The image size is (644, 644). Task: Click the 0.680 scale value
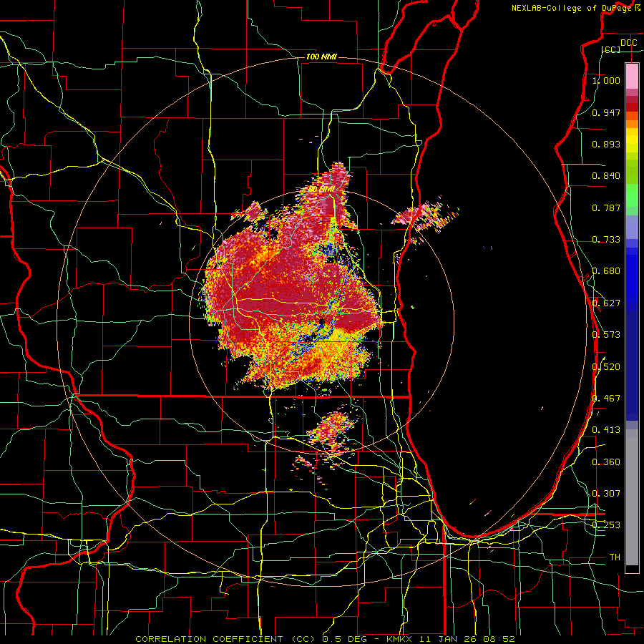[x=606, y=271]
